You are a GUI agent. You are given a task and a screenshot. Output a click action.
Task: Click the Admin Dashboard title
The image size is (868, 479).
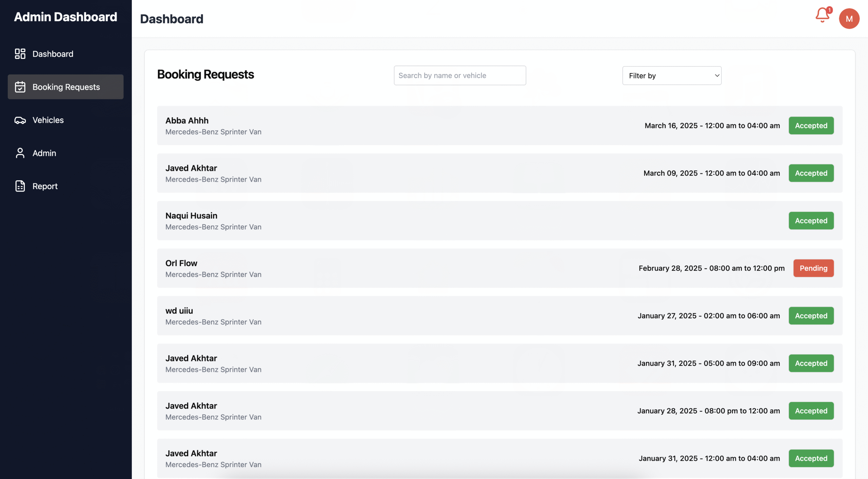65,17
